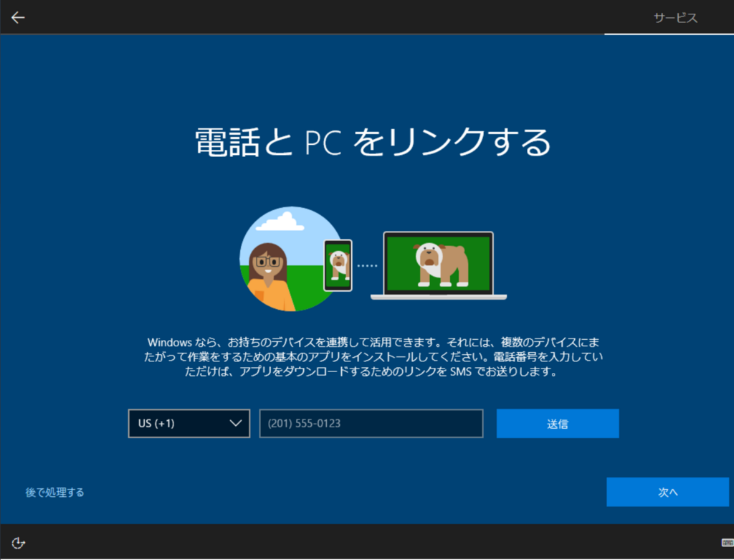The height and width of the screenshot is (560, 734).
Task: Click the 次へ next button
Action: (667, 492)
